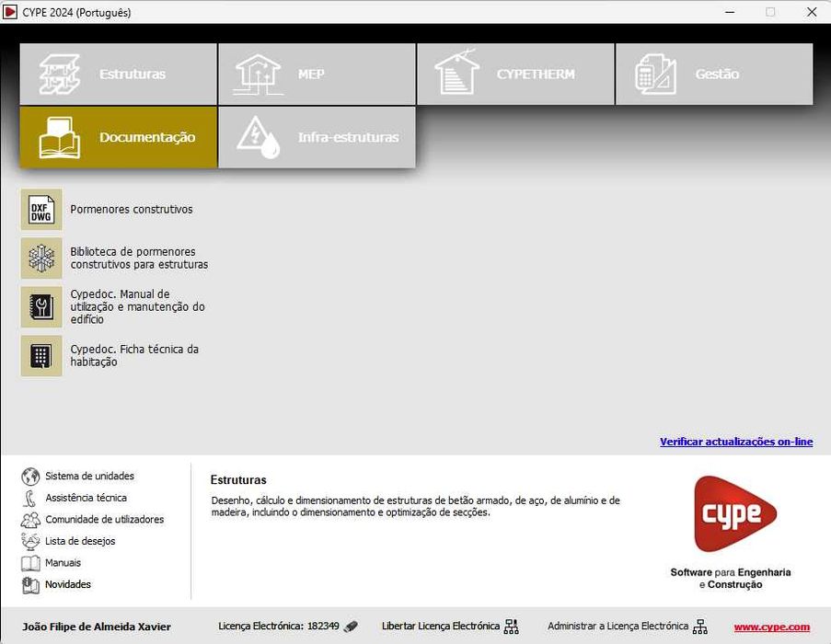Click Licença Electrónica: 182349 text
This screenshot has height=644, width=831.
(279, 626)
